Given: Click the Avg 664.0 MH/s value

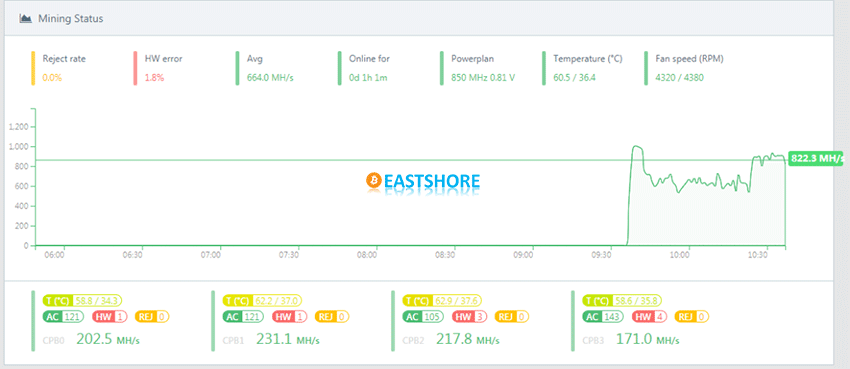Looking at the screenshot, I should click(x=270, y=77).
